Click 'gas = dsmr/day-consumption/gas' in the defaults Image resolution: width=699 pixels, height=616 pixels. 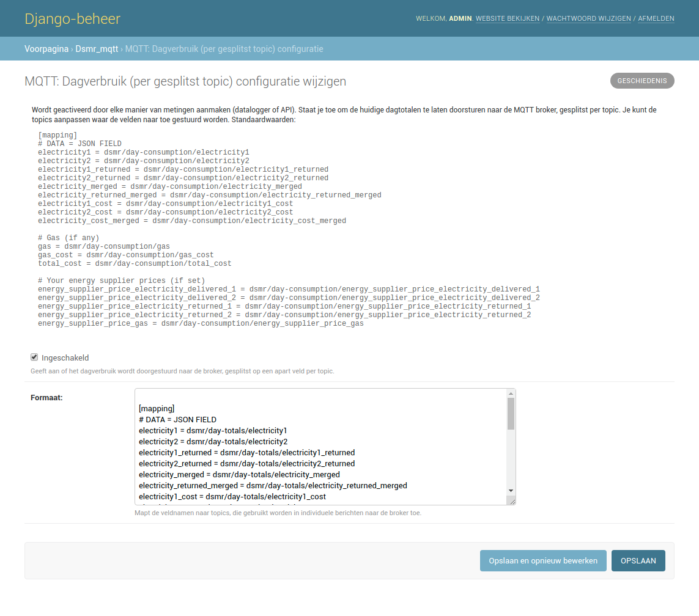coord(104,246)
